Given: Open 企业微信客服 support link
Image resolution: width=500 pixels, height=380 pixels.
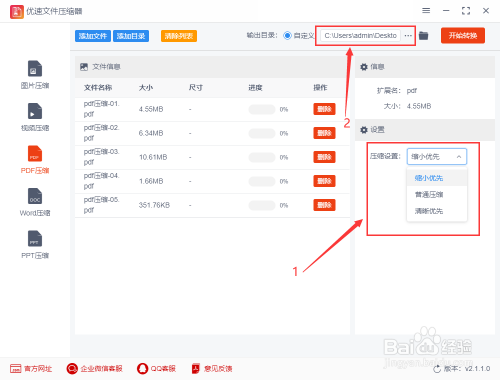Looking at the screenshot, I should tap(94, 368).
